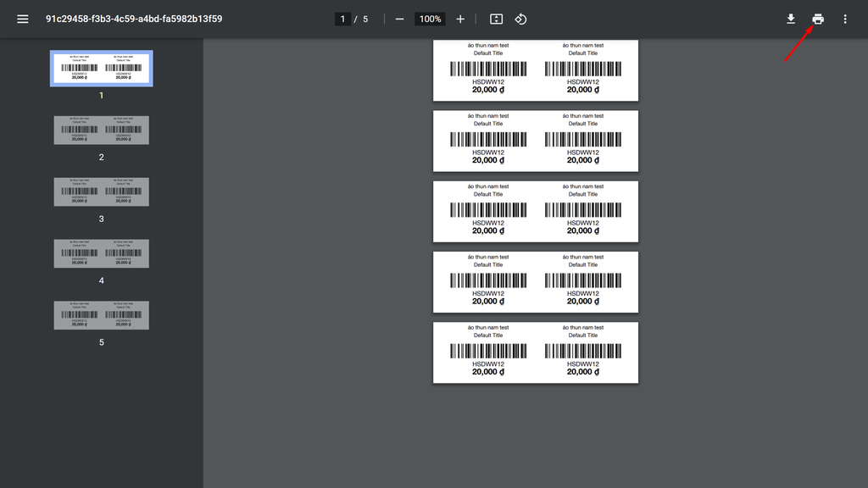Edit the current page number field

tap(342, 19)
